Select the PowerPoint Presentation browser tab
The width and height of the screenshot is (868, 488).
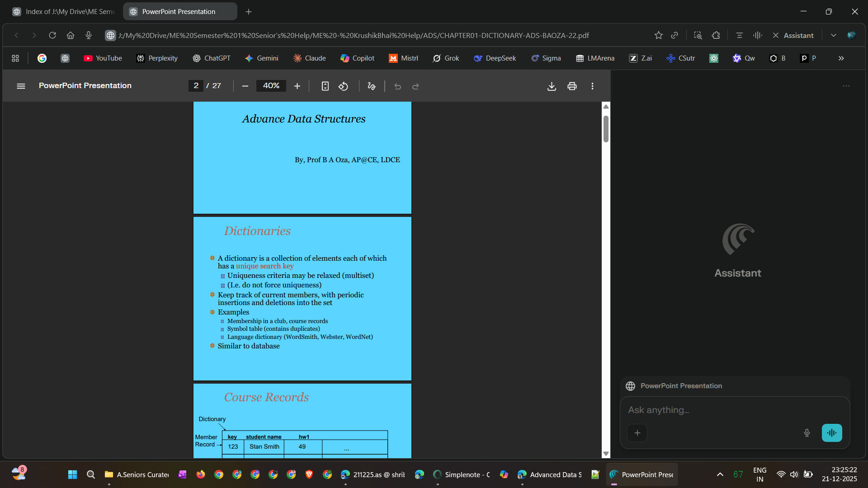pos(180,12)
